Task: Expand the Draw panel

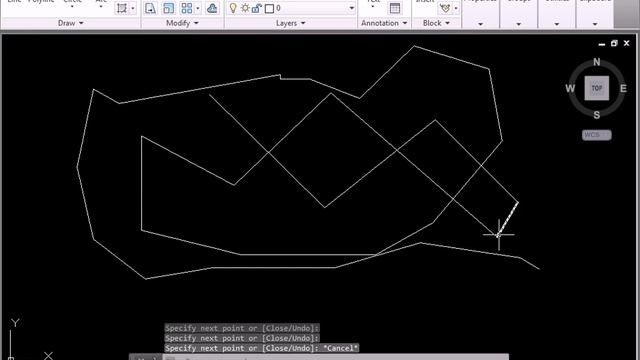Action: click(x=71, y=23)
